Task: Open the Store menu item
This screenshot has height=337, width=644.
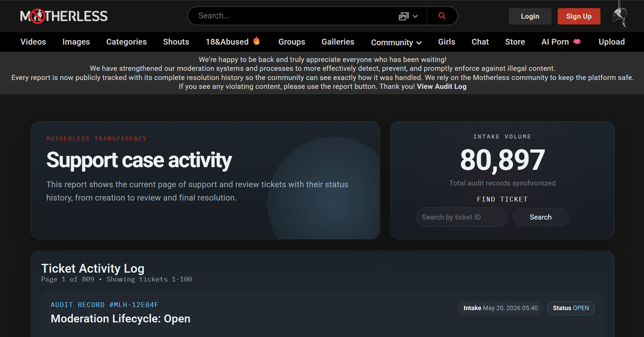Action: click(x=515, y=42)
